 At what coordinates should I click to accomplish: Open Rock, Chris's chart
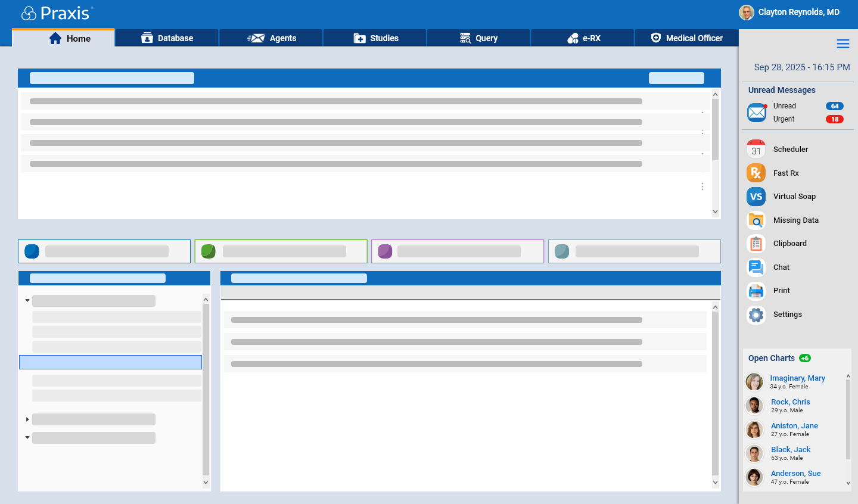tap(791, 402)
